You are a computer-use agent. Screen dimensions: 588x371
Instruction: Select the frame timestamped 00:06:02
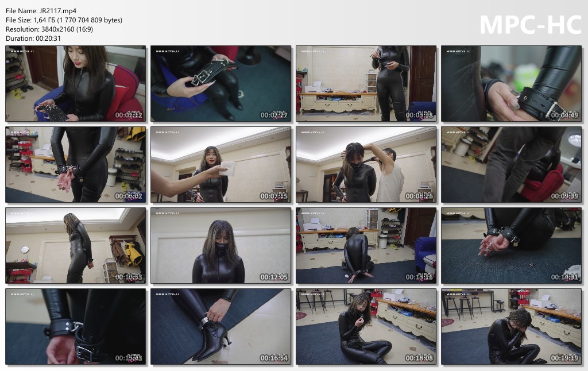pos(76,165)
